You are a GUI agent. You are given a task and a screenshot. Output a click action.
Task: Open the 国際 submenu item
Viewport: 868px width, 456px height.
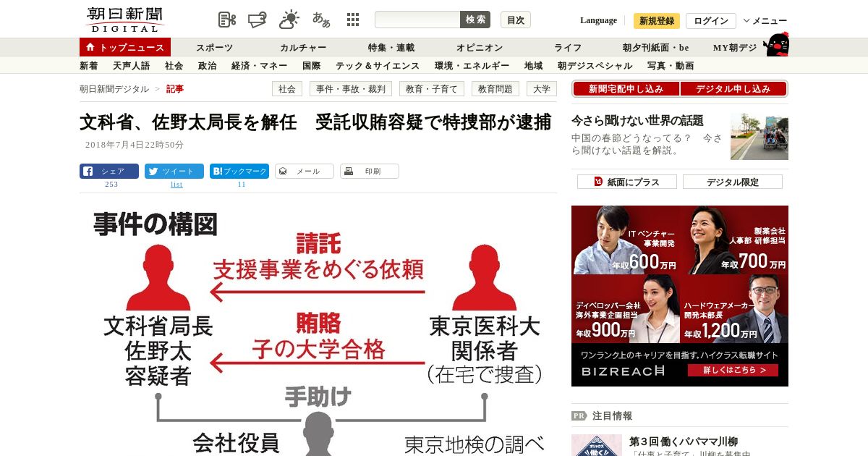312,66
